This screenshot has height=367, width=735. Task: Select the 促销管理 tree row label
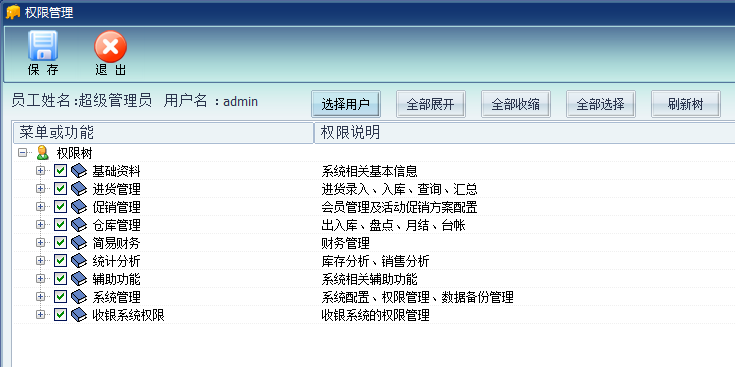[116, 207]
